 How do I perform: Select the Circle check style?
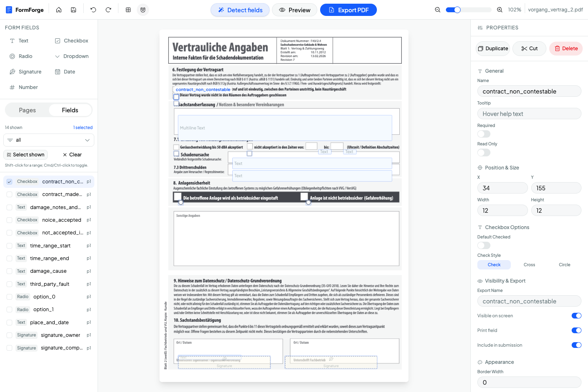coord(564,265)
